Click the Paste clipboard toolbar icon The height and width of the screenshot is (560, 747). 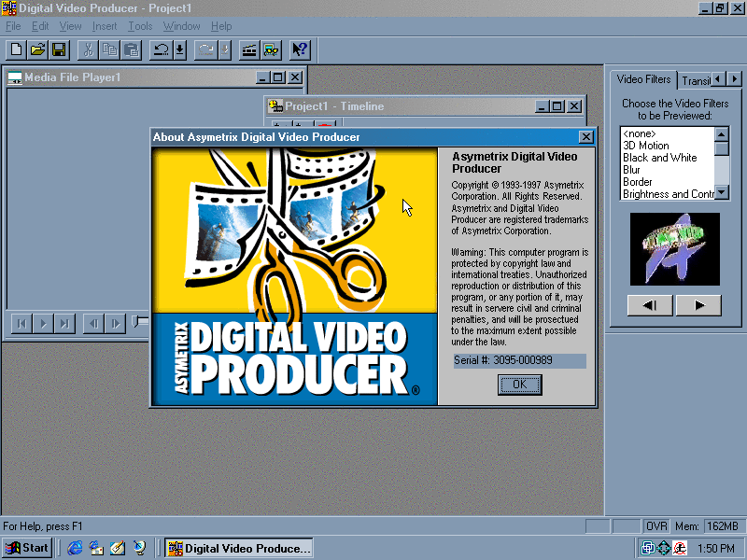click(131, 50)
